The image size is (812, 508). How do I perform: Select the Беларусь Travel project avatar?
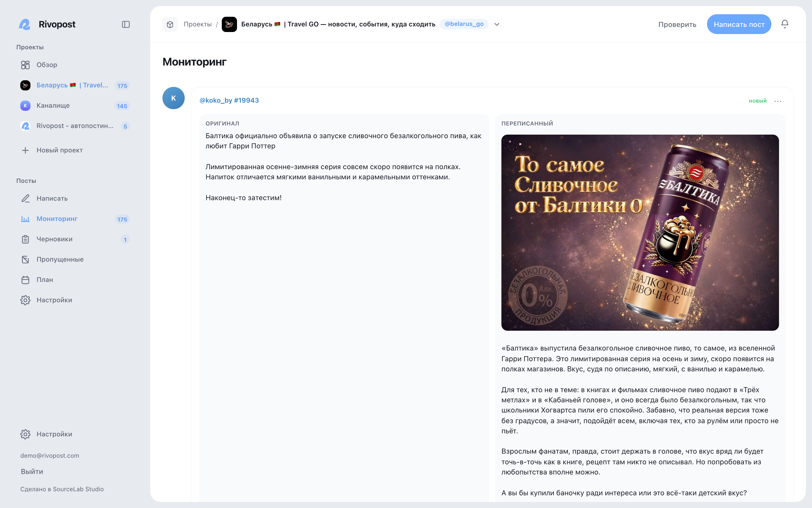coord(25,85)
